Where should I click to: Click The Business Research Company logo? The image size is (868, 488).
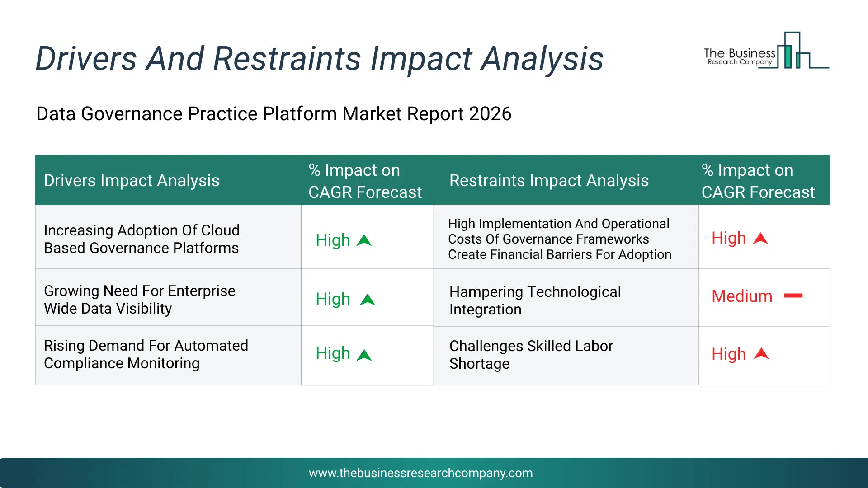pos(766,50)
